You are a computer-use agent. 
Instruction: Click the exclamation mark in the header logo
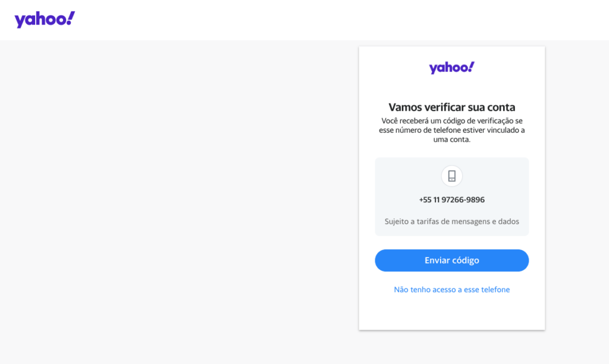pos(70,17)
